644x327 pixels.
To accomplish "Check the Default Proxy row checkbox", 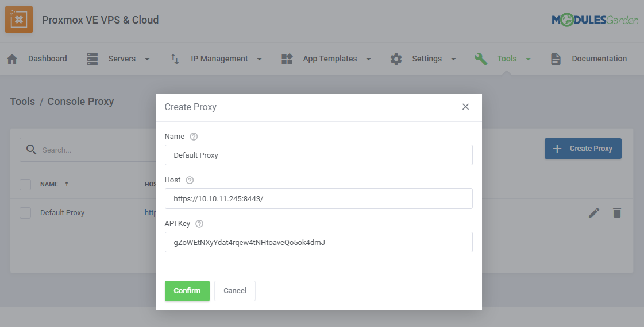I will [x=25, y=213].
